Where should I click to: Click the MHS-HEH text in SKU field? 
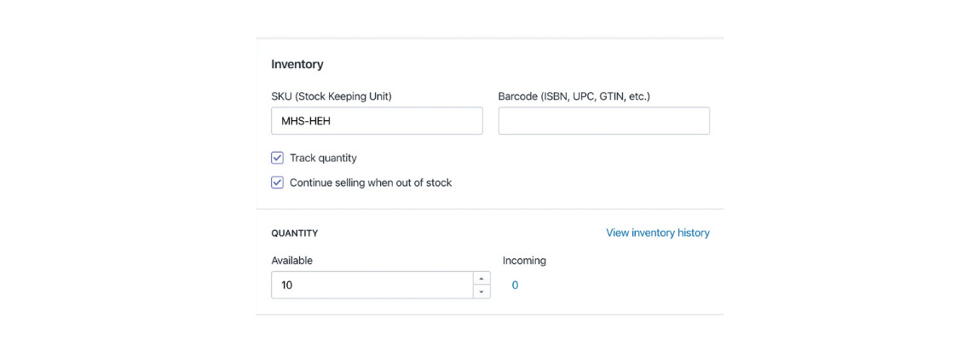[306, 121]
